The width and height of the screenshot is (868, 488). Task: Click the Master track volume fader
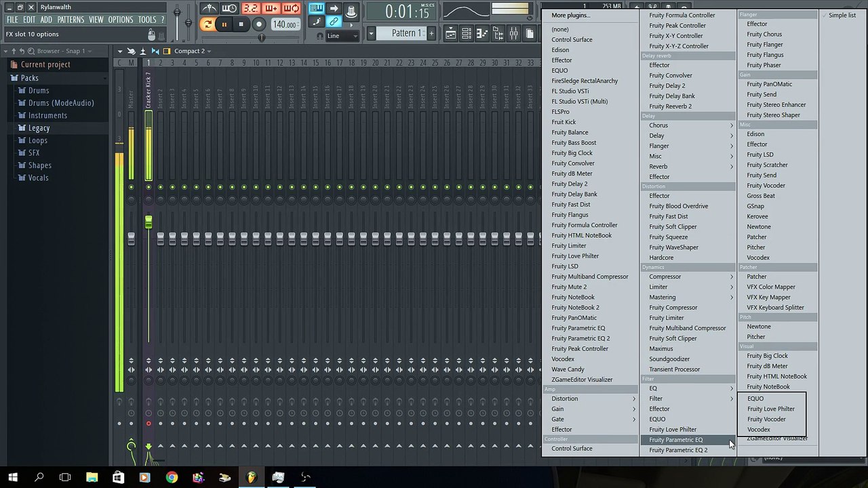(x=131, y=239)
